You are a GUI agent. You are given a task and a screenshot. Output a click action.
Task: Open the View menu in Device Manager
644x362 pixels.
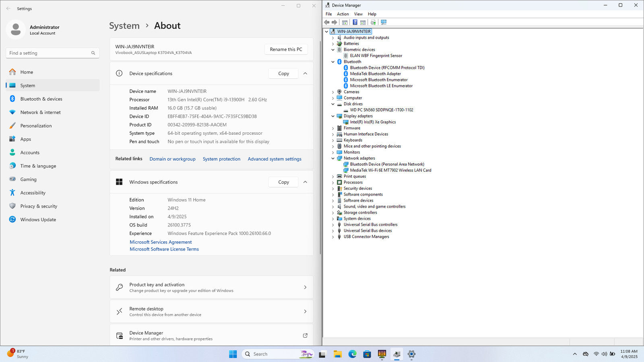[358, 14]
